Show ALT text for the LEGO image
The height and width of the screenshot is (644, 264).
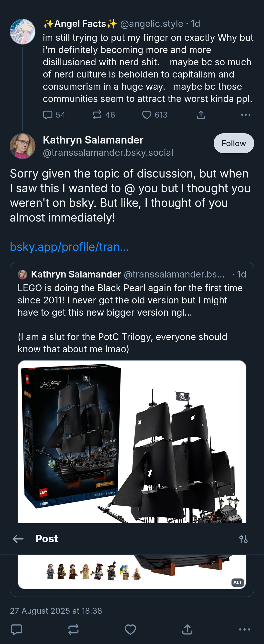point(237,582)
